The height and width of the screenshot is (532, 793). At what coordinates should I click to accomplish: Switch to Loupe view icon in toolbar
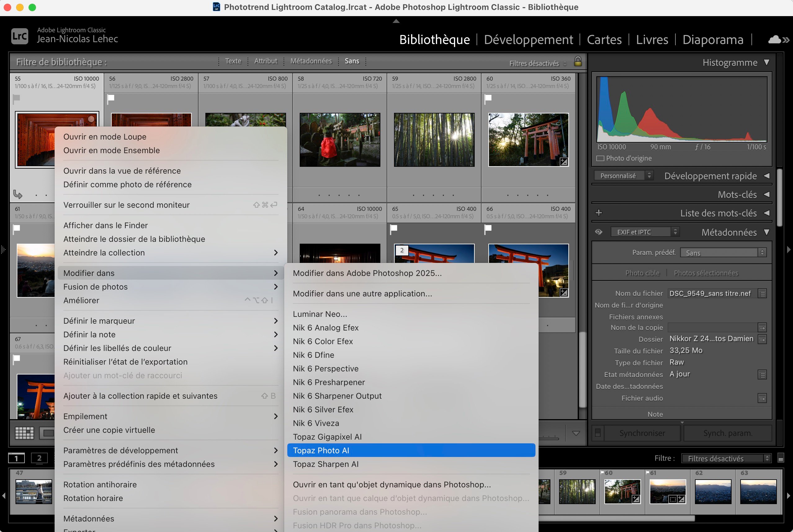coord(47,432)
